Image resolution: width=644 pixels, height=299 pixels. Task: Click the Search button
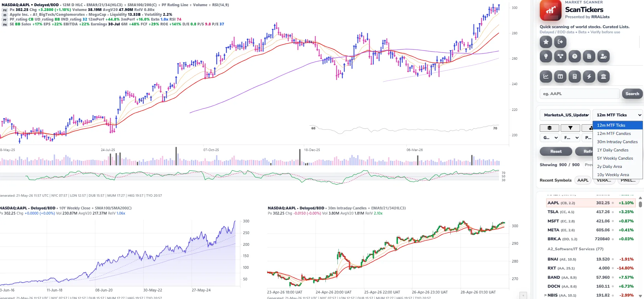(632, 94)
